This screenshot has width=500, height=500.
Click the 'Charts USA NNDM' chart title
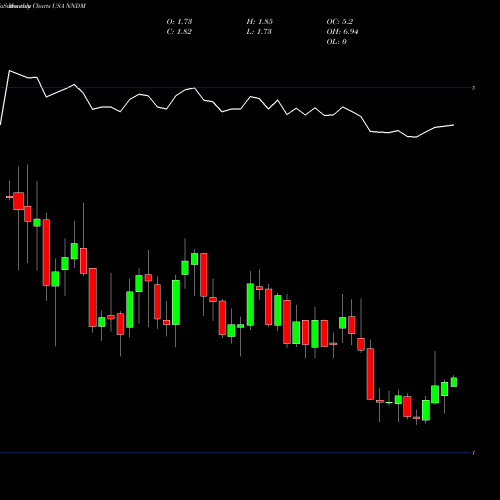[x=59, y=6]
